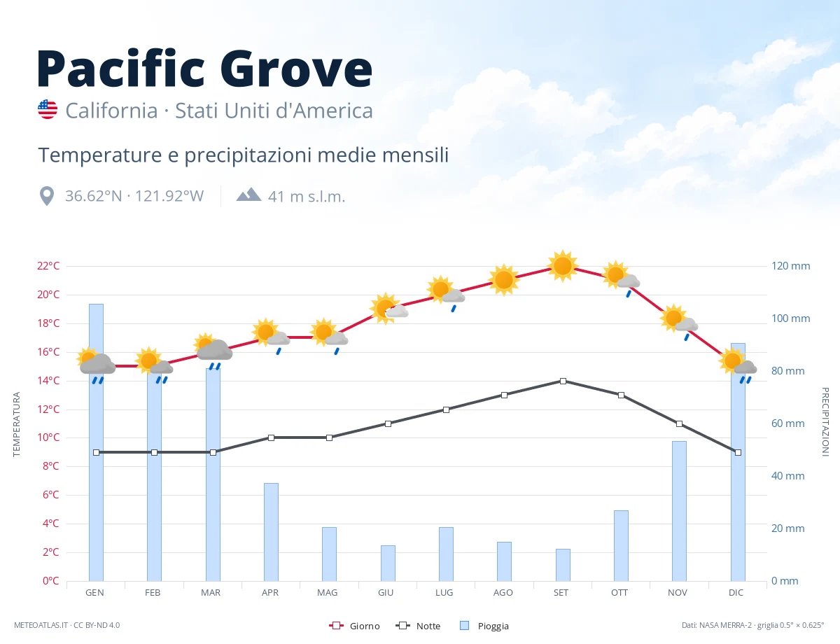Click the California · Stati Uniti d'America subtitle
Screen dimensions: 840x644
[x=219, y=111]
